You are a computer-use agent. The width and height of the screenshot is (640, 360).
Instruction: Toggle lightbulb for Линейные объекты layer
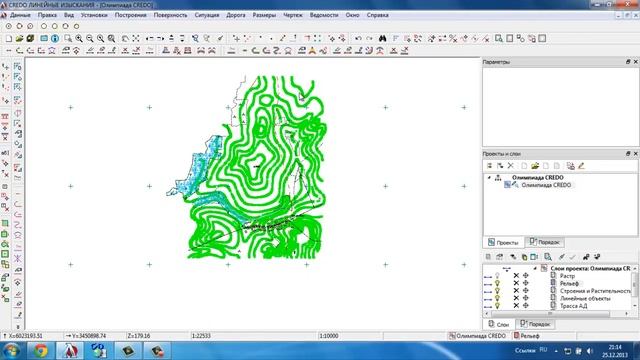(497, 298)
